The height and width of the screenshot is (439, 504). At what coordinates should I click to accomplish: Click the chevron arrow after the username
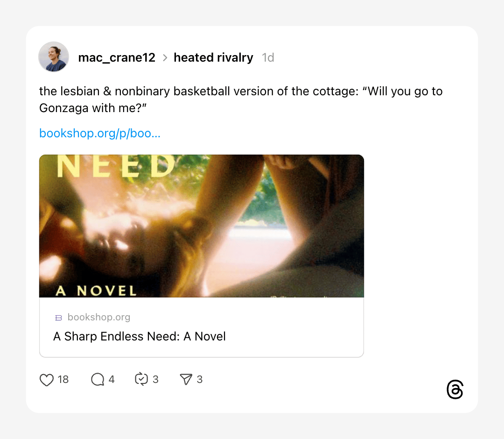click(165, 57)
